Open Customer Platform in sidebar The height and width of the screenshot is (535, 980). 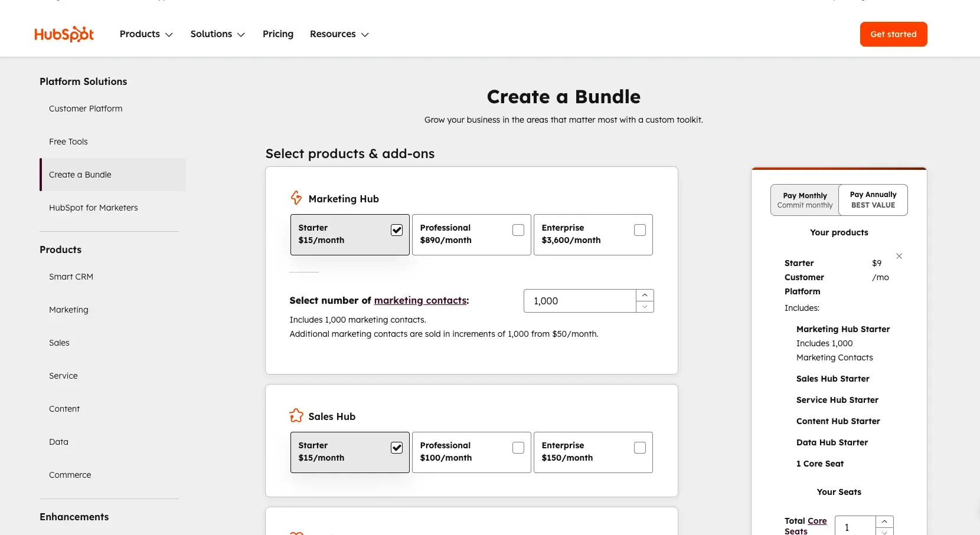[86, 109]
